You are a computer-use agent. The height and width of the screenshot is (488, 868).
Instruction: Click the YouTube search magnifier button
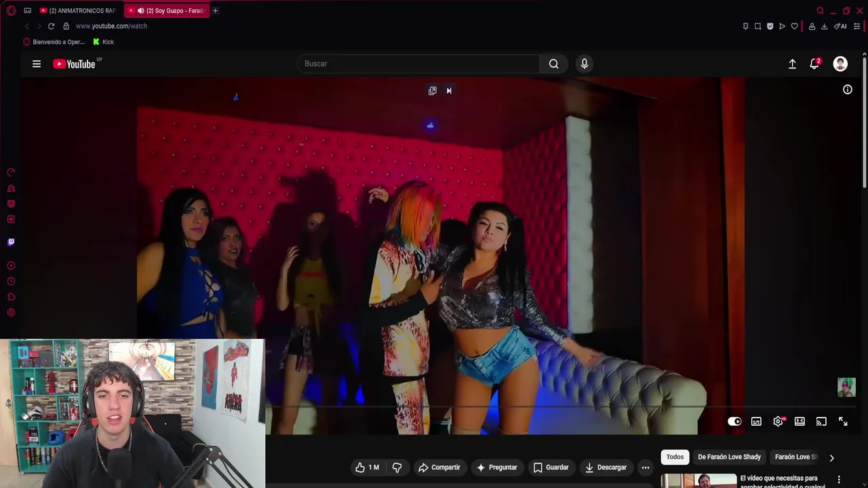[554, 64]
